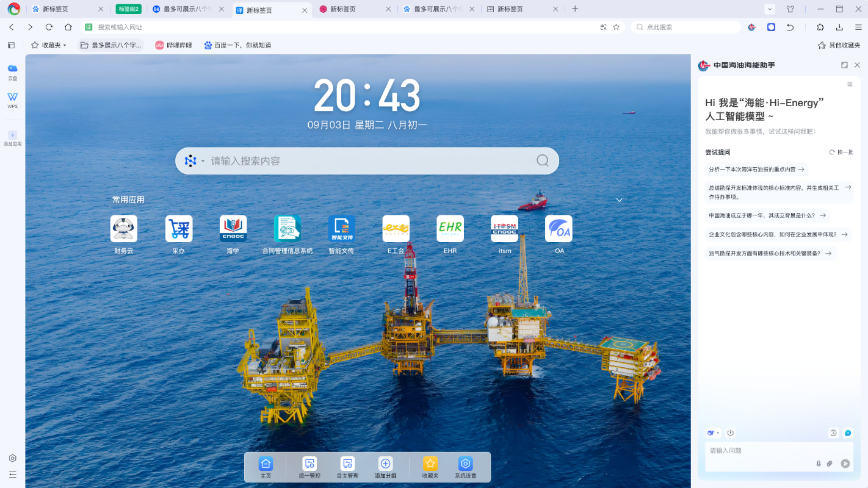Open the 收藏夹 bookmarks dropdown
The height and width of the screenshot is (488, 868).
point(49,45)
